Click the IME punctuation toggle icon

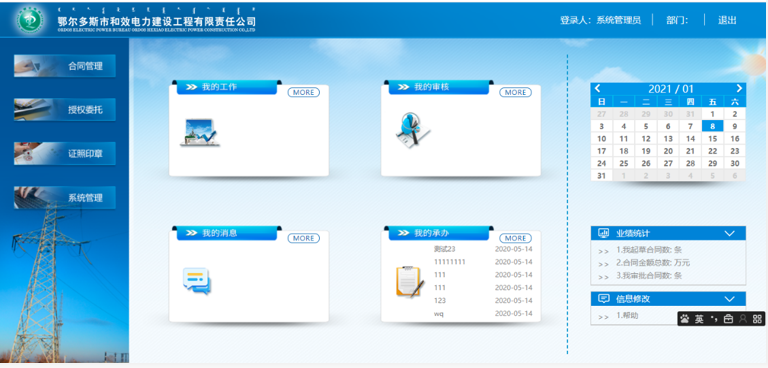714,319
